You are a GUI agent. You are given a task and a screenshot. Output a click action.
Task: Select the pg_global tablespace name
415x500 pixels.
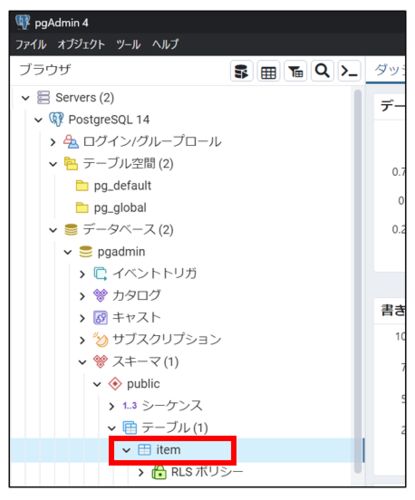tap(120, 208)
